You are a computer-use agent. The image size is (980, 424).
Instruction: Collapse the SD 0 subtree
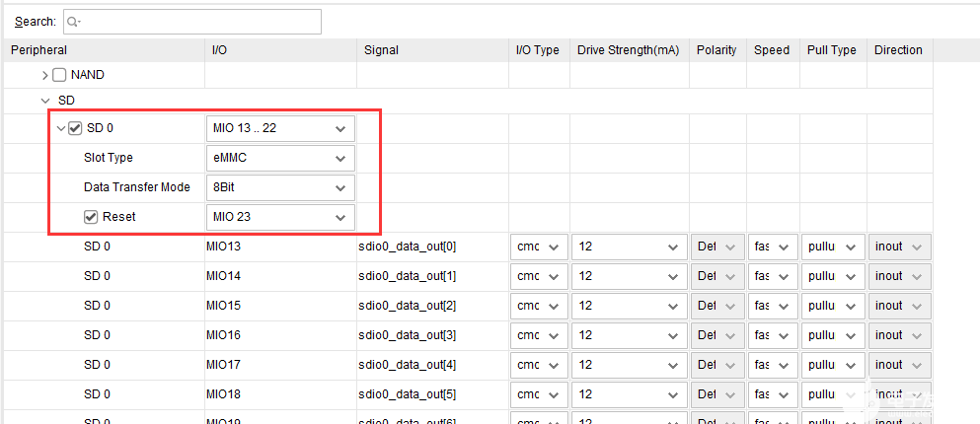click(x=61, y=128)
